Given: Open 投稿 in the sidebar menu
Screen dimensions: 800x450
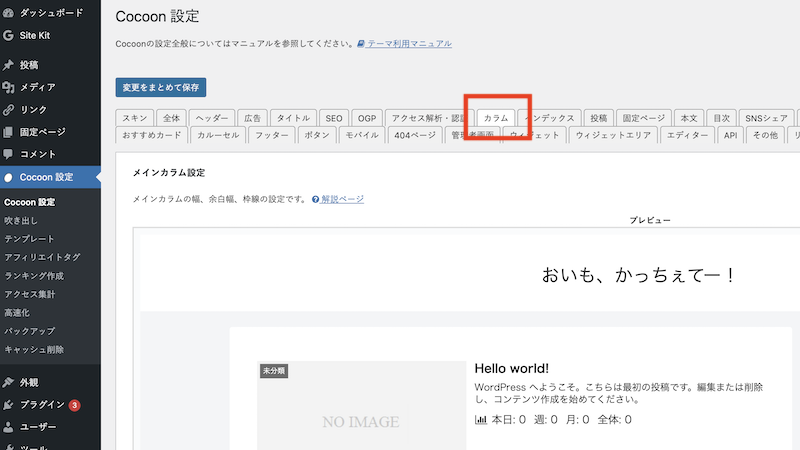Looking at the screenshot, I should pos(29,65).
